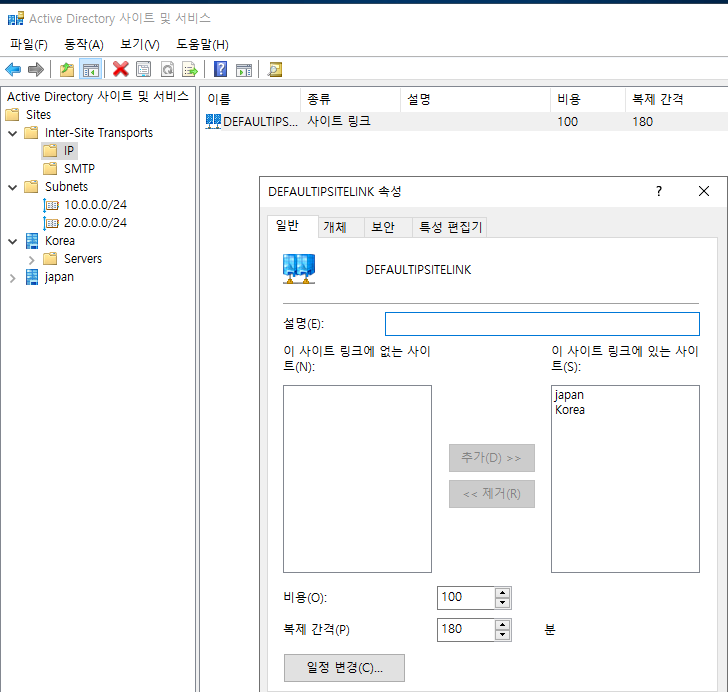Screen dimensions: 728x692
Task: Click the Back arrow toolbar icon
Action: click(13, 70)
